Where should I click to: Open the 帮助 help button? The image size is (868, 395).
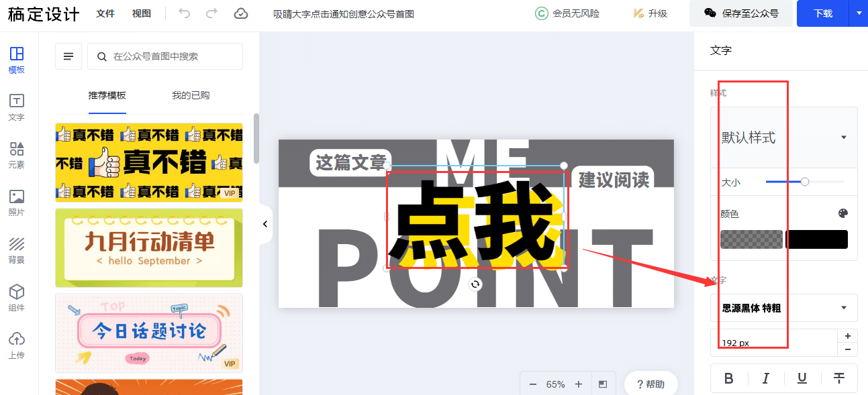pos(650,384)
